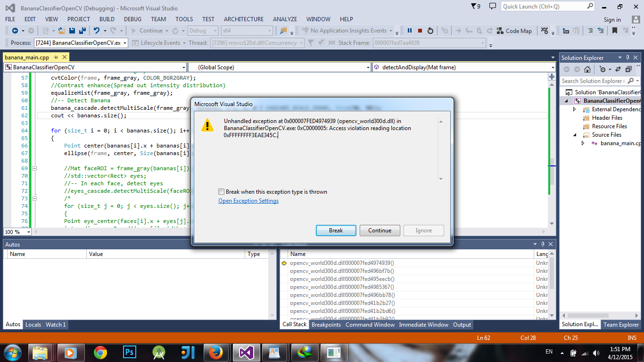644x362 pixels.
Task: Collapse the Source Files folder
Action: click(x=574, y=135)
